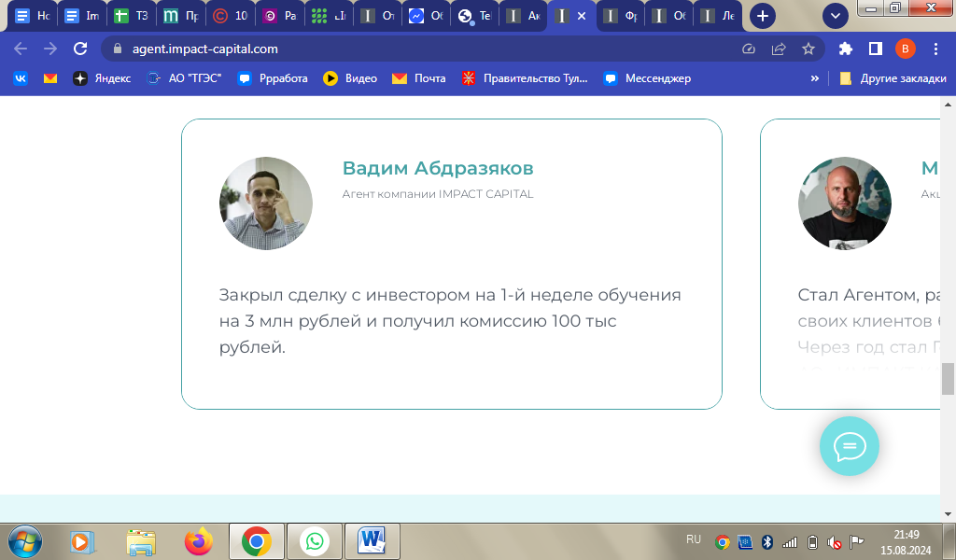Click the Chrome taskbar button
This screenshot has height=560, width=956.
(x=257, y=541)
